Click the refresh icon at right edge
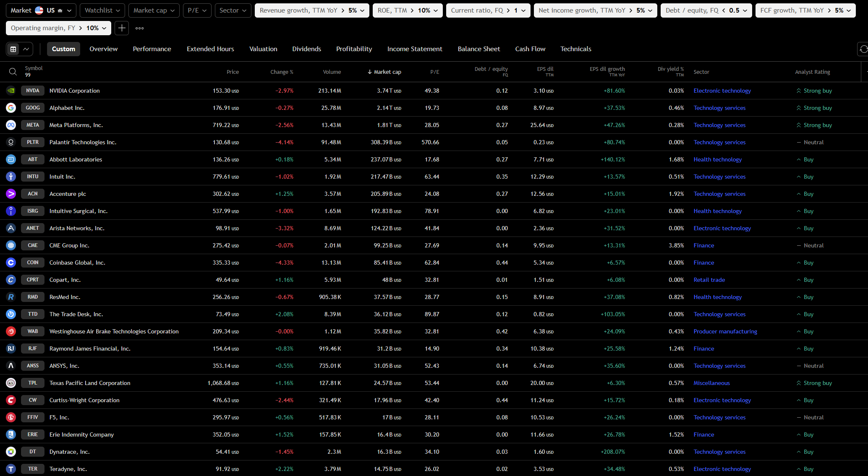This screenshot has height=476, width=868. click(863, 49)
